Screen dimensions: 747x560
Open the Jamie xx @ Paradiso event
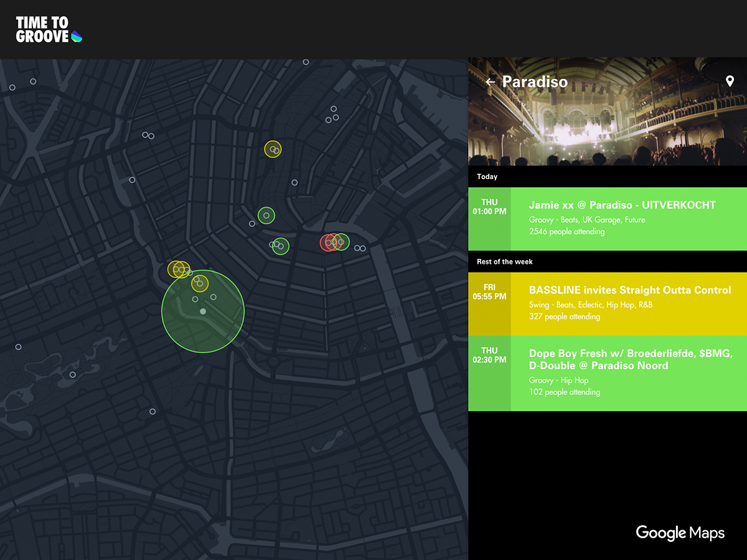coord(608,219)
